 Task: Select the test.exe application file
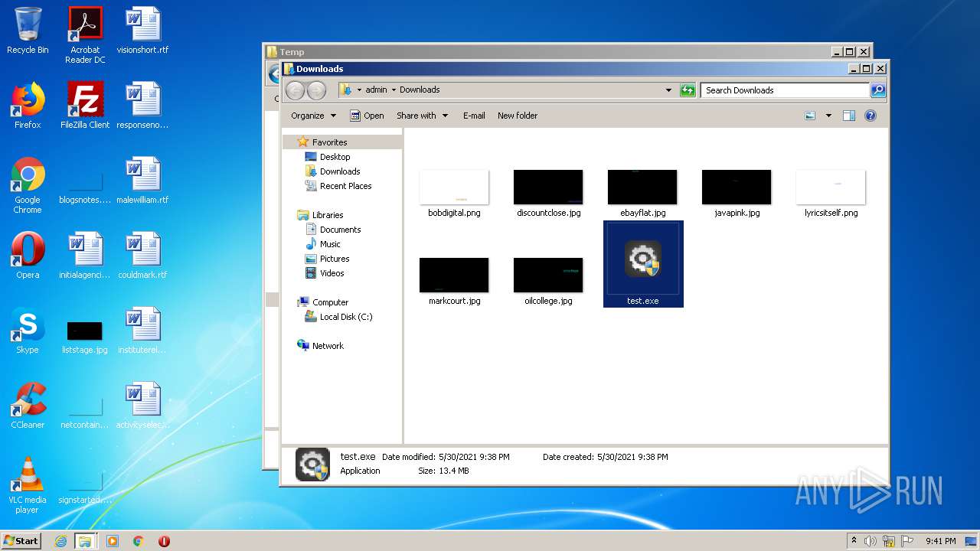pyautogui.click(x=643, y=264)
